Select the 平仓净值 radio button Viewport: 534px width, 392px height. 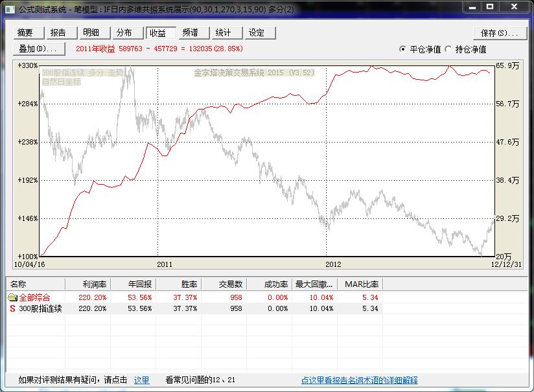(402, 49)
